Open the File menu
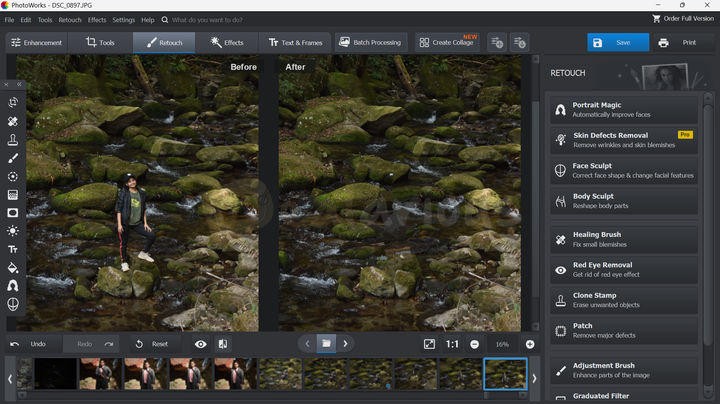Image resolution: width=720 pixels, height=404 pixels. 9,20
